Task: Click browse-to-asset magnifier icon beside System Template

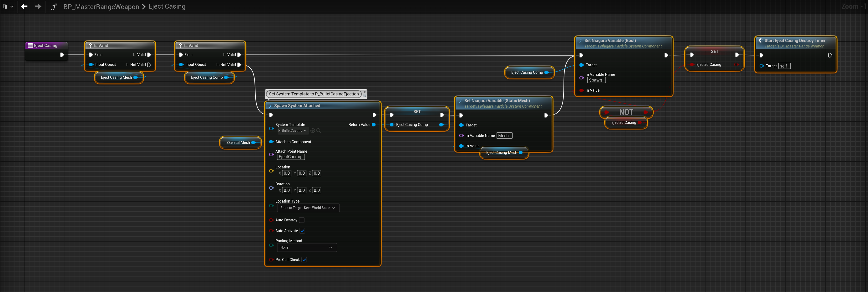Action: pyautogui.click(x=318, y=130)
